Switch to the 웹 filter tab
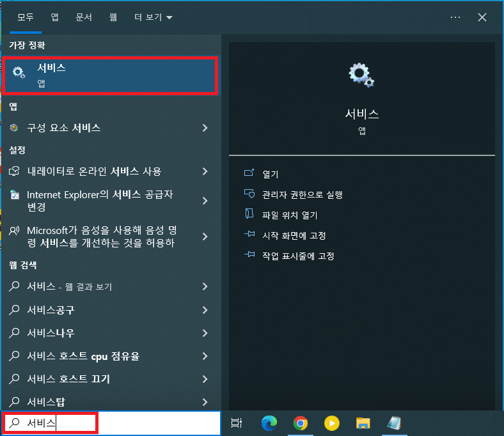Screen dimensions: 504x436 (113, 17)
